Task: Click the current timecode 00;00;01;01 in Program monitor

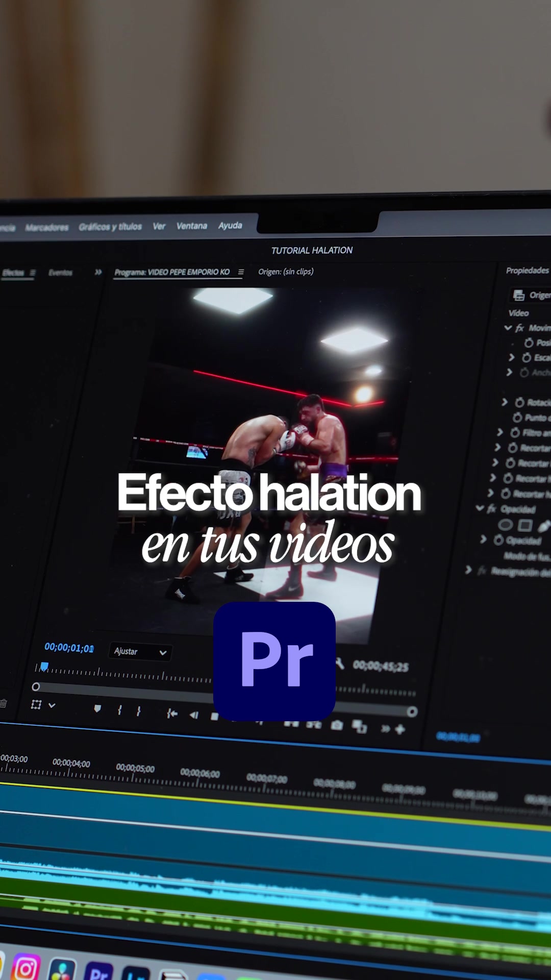Action: [x=69, y=648]
